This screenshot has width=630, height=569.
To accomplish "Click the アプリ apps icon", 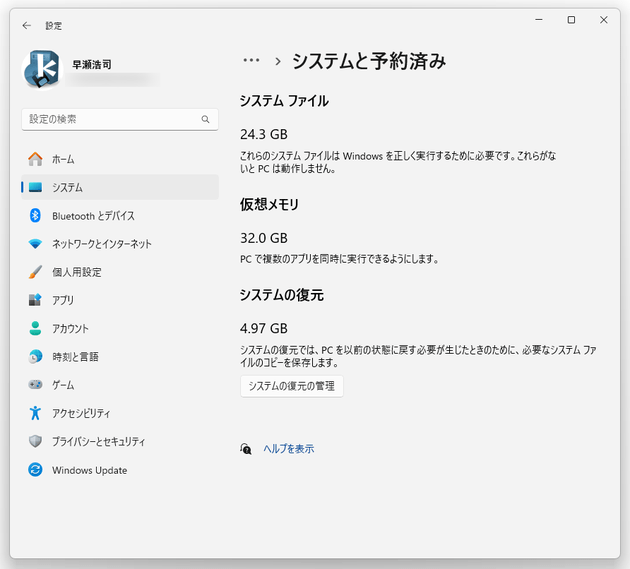I will (35, 300).
